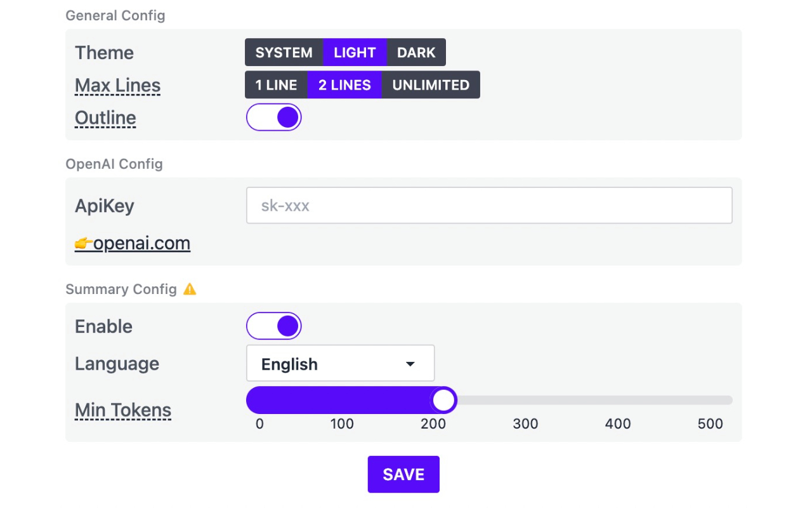Click the Language dropdown arrow

coord(410,364)
